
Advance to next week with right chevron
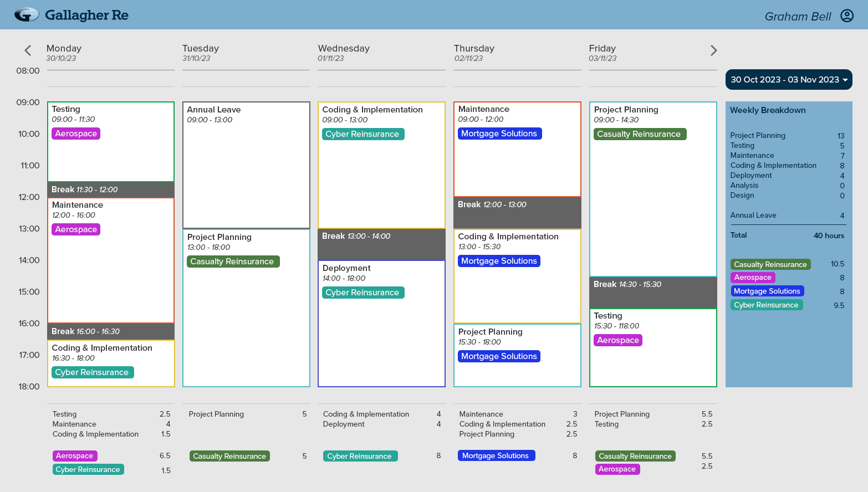click(713, 50)
